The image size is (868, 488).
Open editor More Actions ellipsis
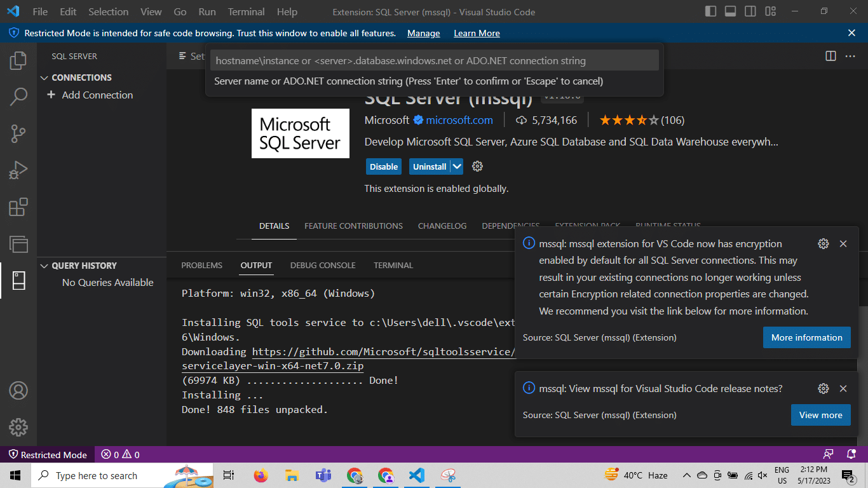pyautogui.click(x=850, y=56)
